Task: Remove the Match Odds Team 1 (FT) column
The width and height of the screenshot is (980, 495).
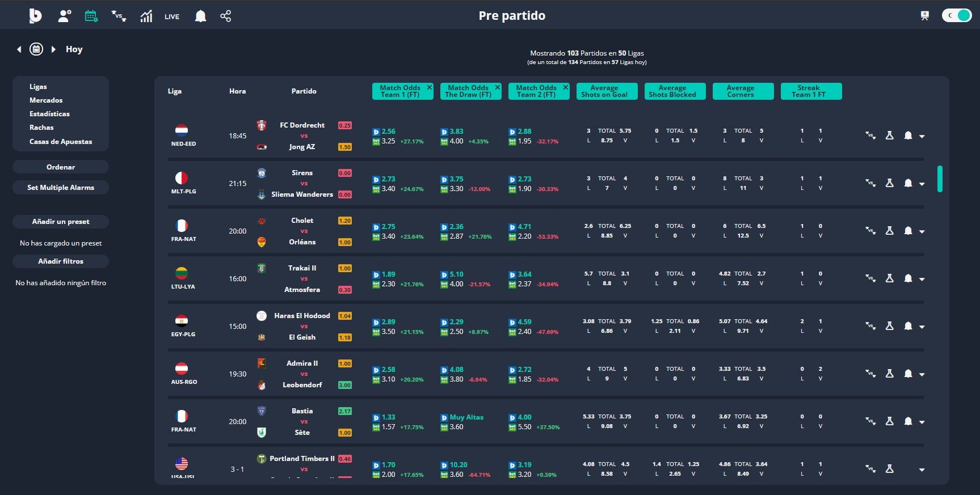Action: pyautogui.click(x=430, y=87)
